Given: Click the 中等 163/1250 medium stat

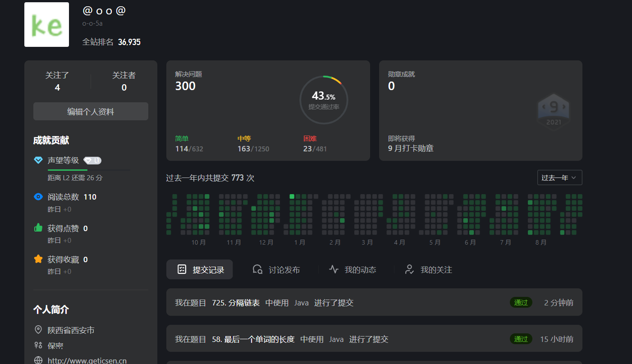Looking at the screenshot, I should point(253,144).
